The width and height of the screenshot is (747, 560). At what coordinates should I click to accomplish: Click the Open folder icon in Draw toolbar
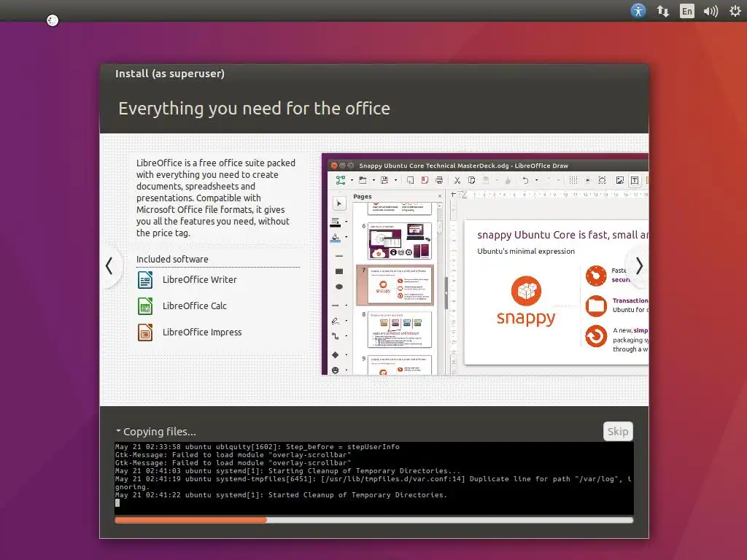point(363,180)
